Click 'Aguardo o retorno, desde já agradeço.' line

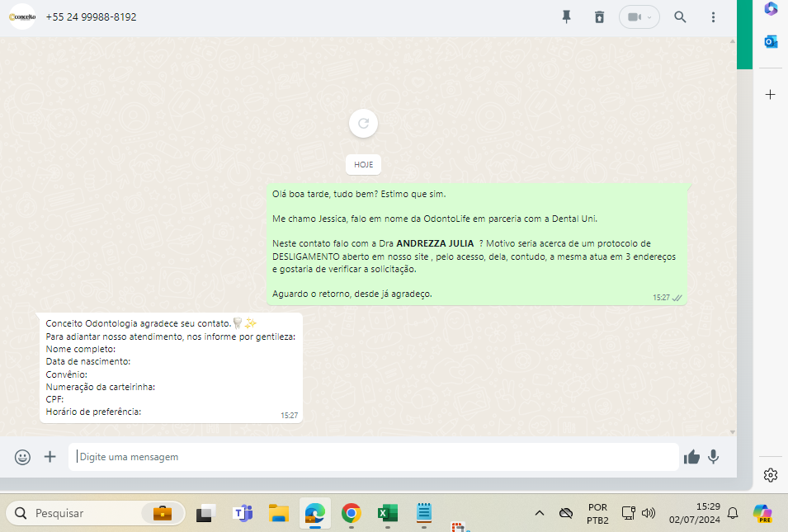click(x=352, y=294)
